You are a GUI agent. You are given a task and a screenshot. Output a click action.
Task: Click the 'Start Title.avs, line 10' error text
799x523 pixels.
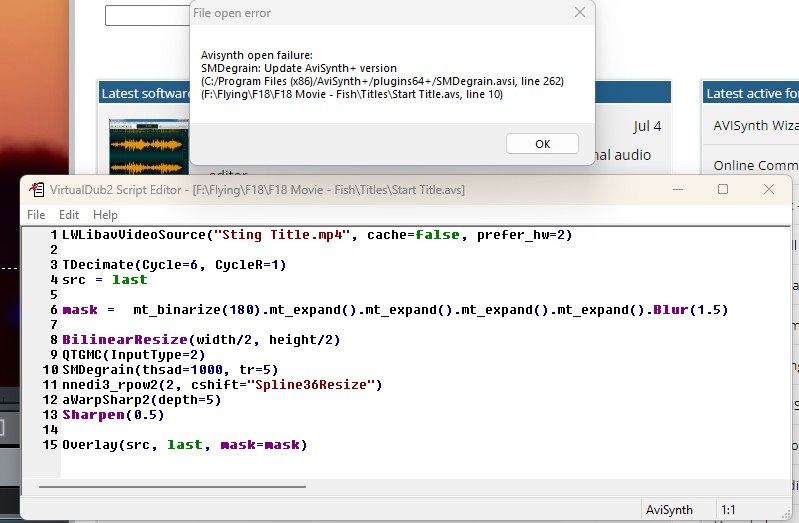(x=352, y=94)
